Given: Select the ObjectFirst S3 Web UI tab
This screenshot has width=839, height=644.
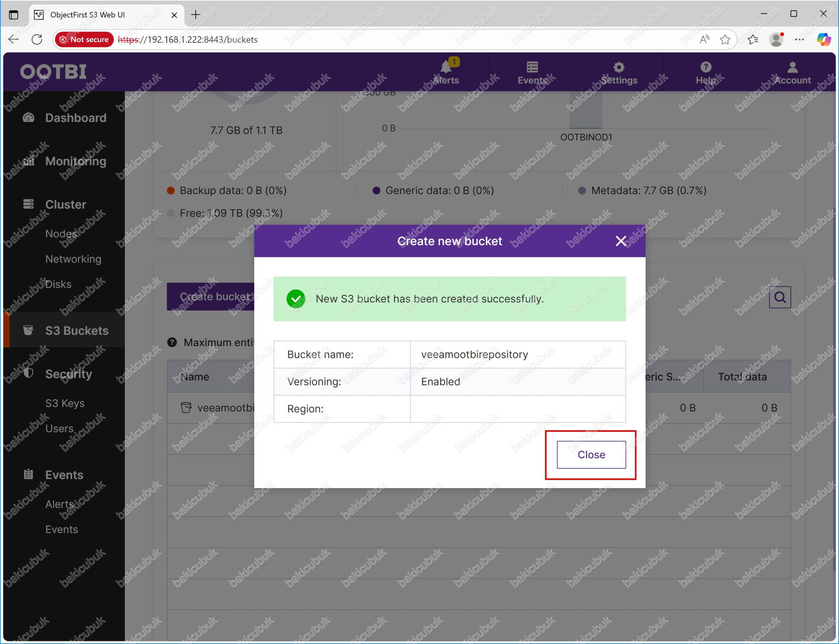Looking at the screenshot, I should coord(107,15).
